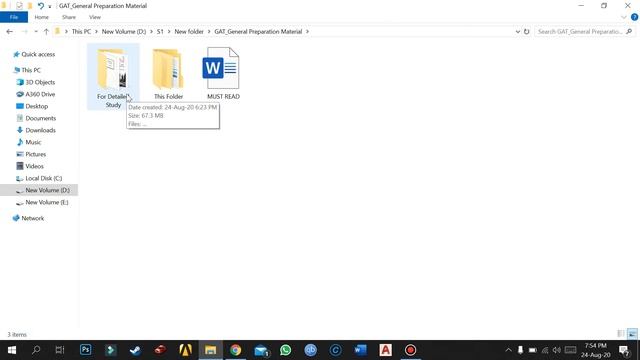Screen dimensions: 640x360
Task: Expand path chevron after GAT_General Preparation Material
Action: coord(307,31)
